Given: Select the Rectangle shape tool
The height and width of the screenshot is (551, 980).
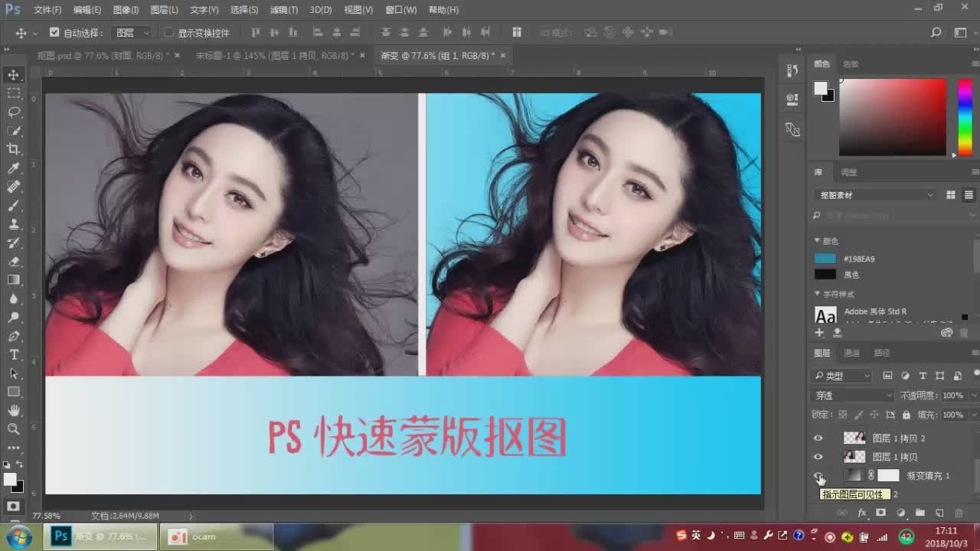Looking at the screenshot, I should point(14,392).
